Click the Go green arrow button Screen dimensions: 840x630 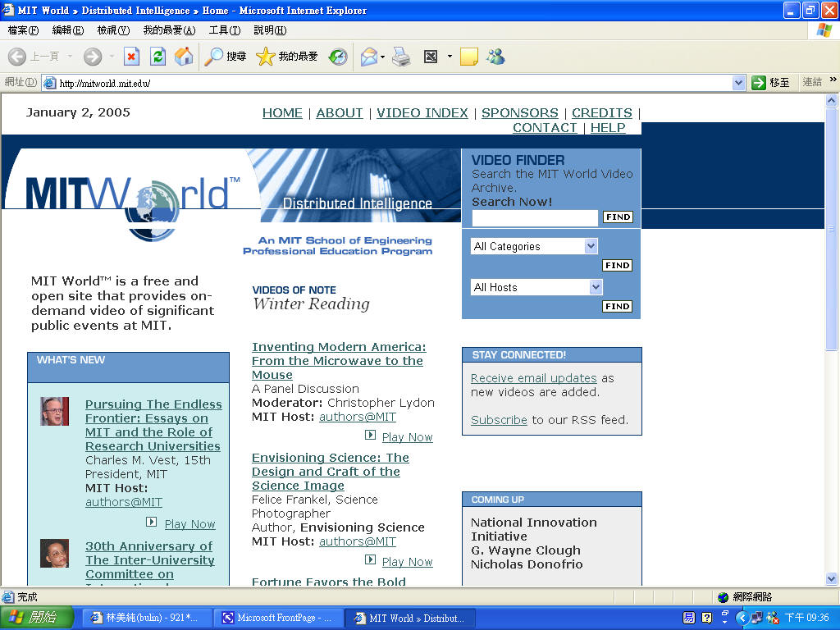[x=759, y=83]
